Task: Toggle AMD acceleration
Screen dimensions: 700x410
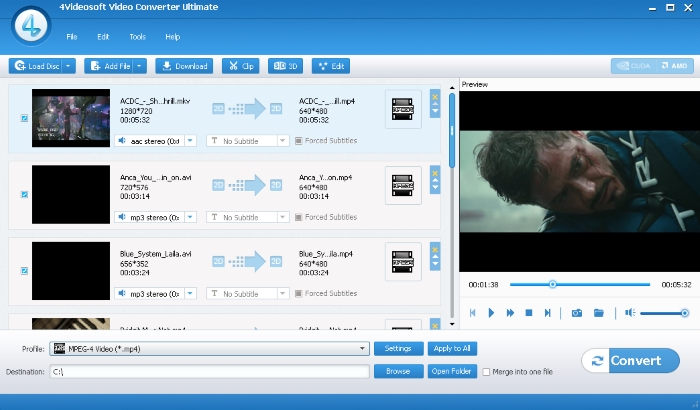Action: click(x=675, y=66)
